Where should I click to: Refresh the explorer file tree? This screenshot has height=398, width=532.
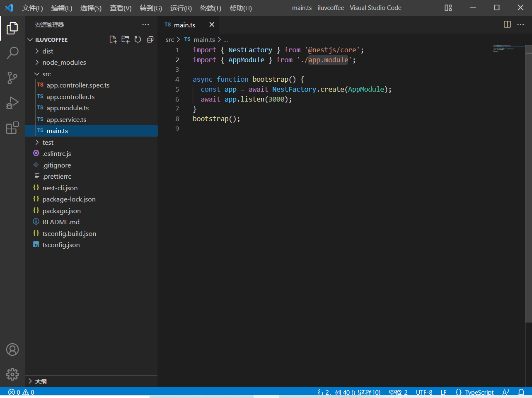point(138,39)
